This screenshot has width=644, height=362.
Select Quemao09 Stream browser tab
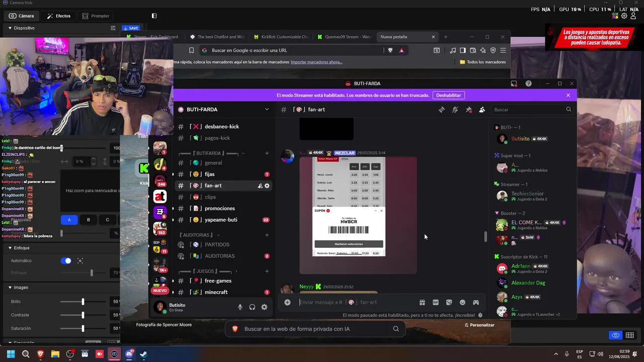pos(345,37)
